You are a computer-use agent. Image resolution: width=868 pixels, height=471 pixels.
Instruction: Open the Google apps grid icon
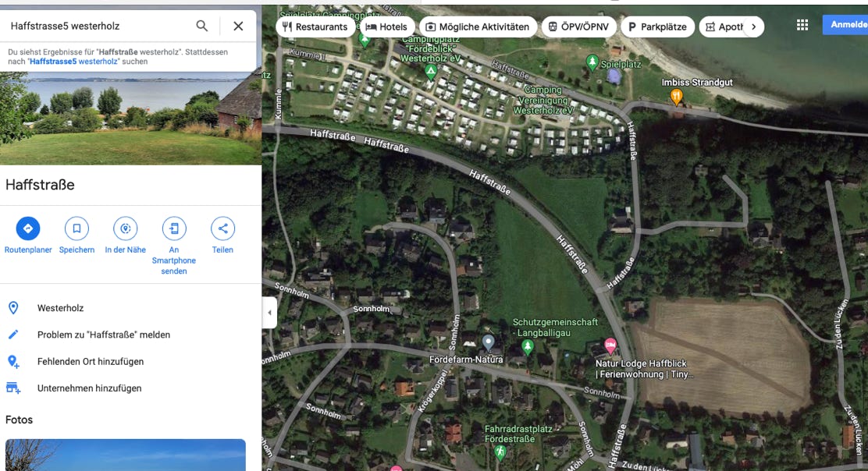(x=802, y=25)
